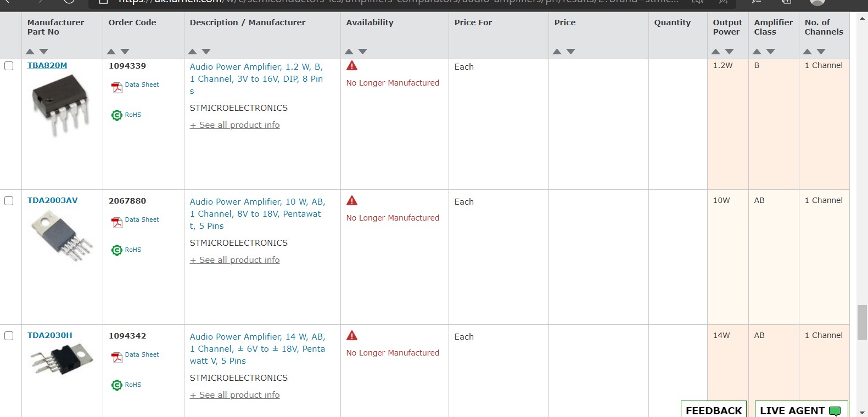Viewport: 868px width, 417px height.
Task: Click the scrollbar down arrow
Action: (862, 412)
